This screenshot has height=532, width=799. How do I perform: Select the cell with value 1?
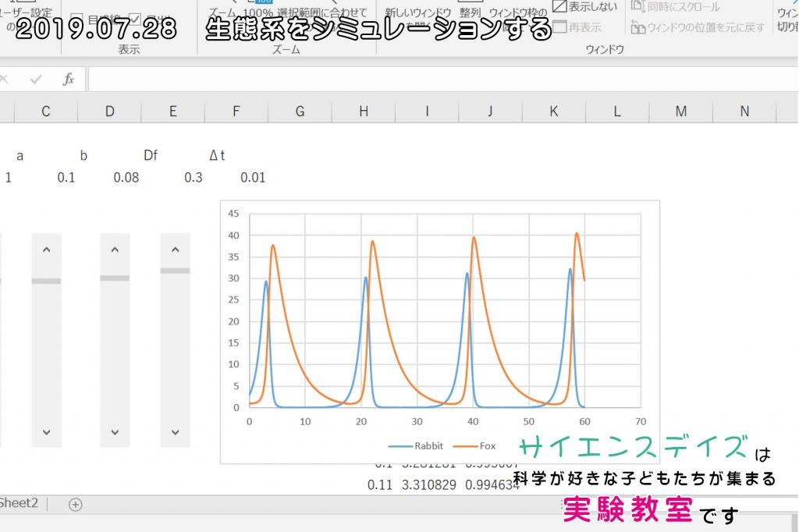8,177
